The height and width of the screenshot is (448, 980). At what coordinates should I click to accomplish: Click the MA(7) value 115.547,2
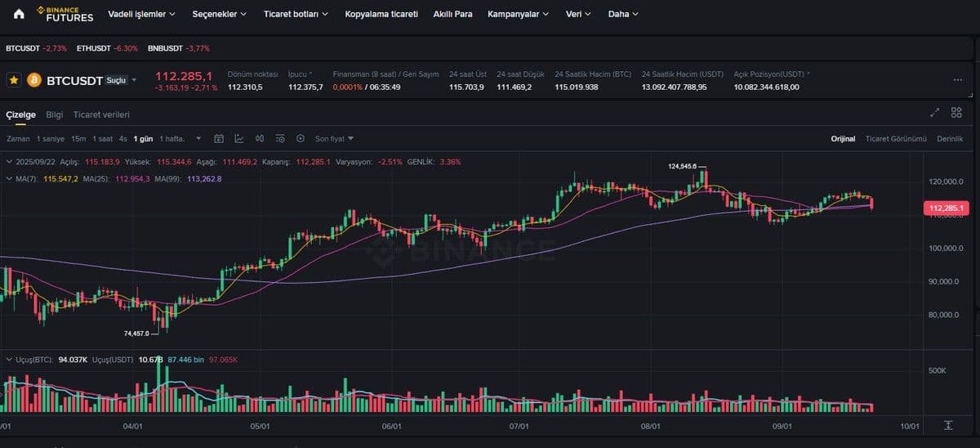tap(61, 178)
